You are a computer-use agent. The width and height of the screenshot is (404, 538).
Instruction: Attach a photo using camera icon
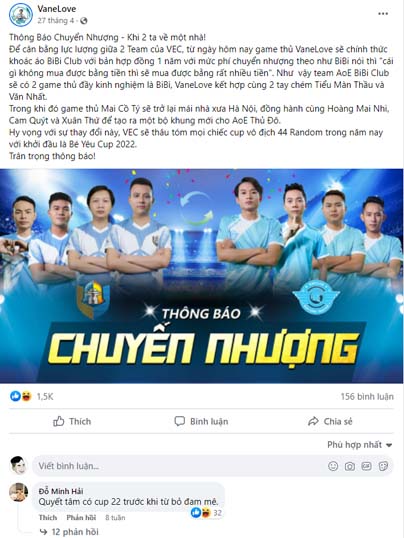(x=350, y=466)
